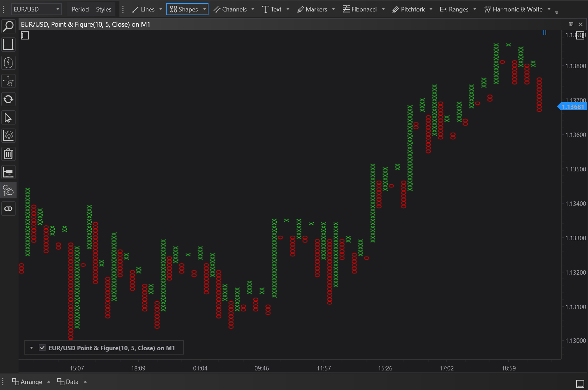Click the blue 1.13681 price marker
This screenshot has height=390, width=588.
572,107
